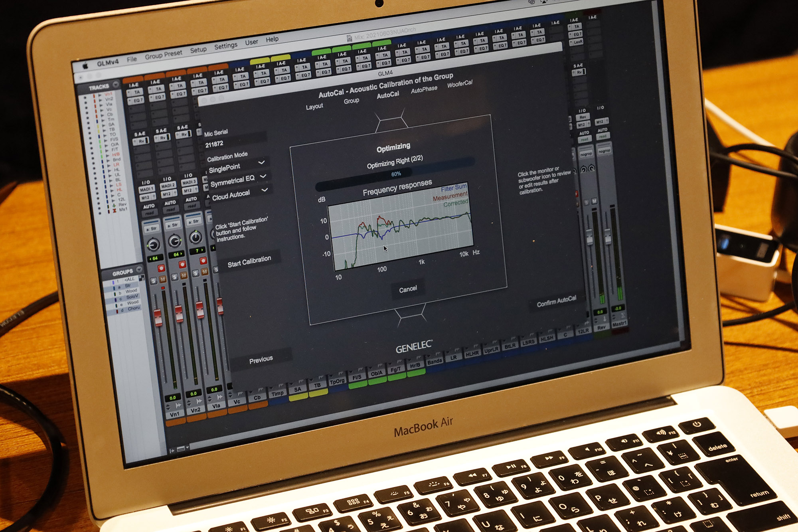Image resolution: width=798 pixels, height=532 pixels.
Task: Click the Vn1 pan knob
Action: [x=153, y=244]
